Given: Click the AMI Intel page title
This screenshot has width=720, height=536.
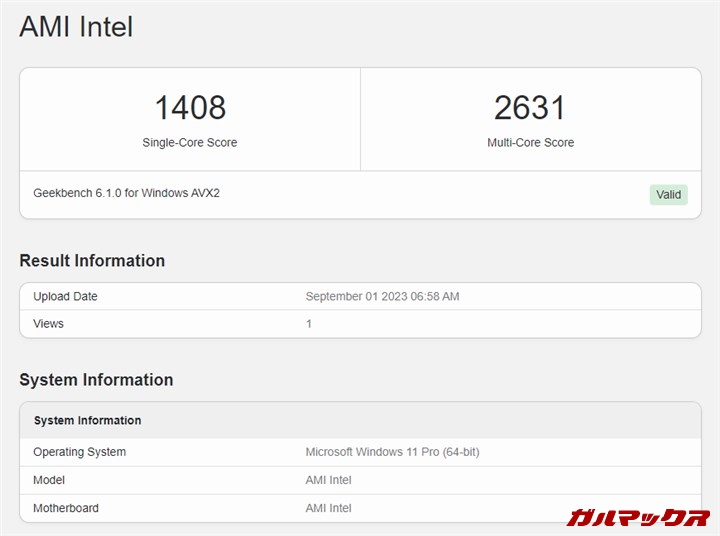Looking at the screenshot, I should point(76,27).
